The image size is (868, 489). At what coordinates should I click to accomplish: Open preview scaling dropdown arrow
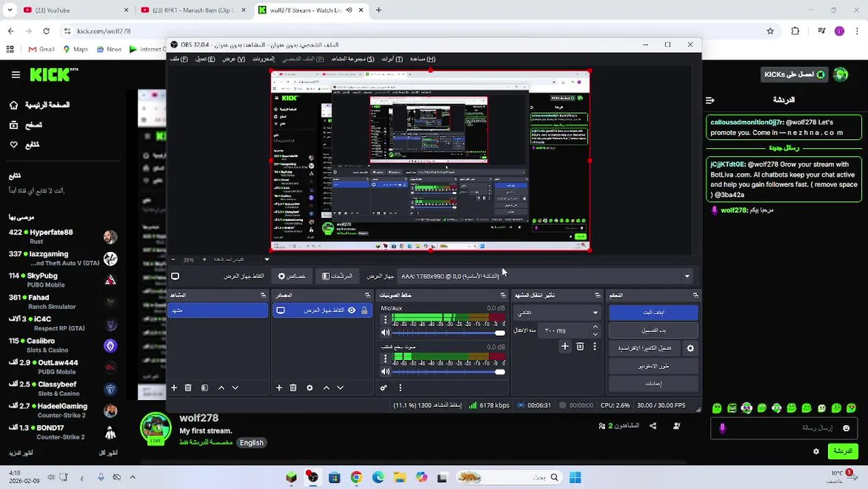coord(267,259)
